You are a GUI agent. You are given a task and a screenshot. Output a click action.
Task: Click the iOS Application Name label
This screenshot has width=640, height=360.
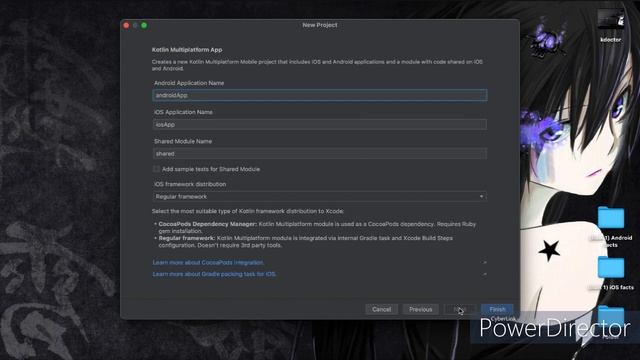[x=183, y=112]
